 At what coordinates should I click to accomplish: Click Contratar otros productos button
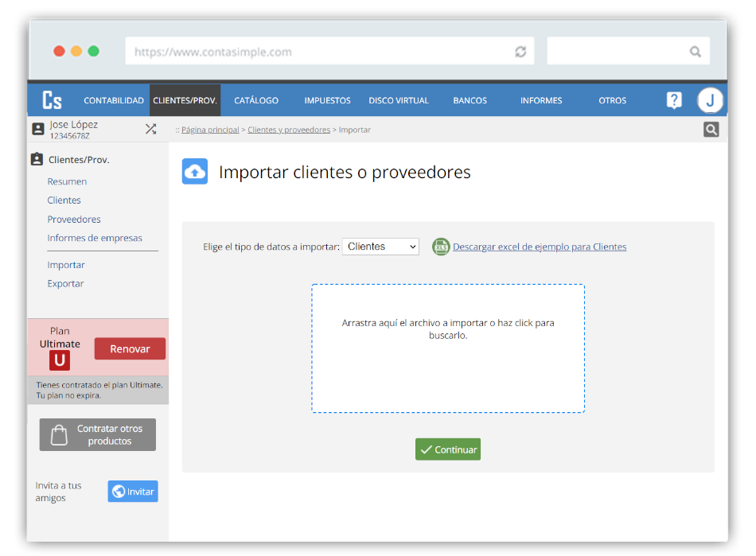(x=97, y=434)
